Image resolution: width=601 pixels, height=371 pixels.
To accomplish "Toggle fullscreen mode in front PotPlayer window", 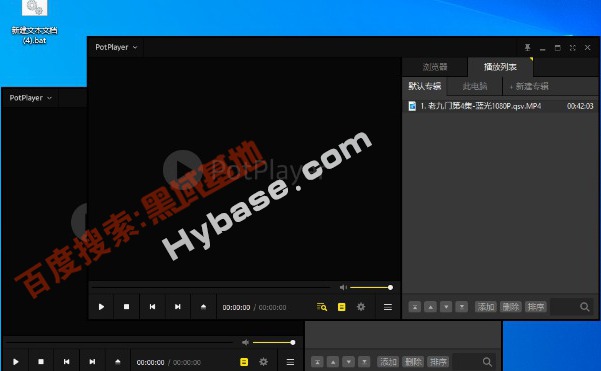I will 573,48.
